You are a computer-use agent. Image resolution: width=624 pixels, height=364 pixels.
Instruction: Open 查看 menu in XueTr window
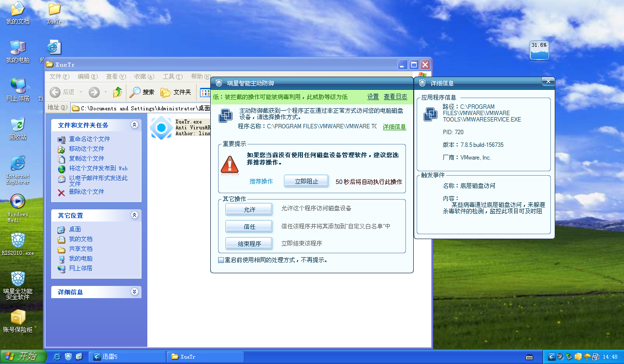[x=116, y=77]
